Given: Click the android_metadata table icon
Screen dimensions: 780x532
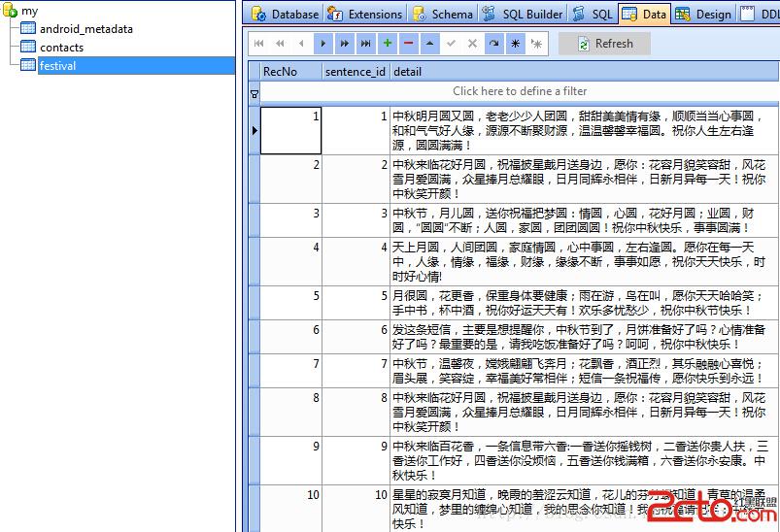Looking at the screenshot, I should 28,28.
